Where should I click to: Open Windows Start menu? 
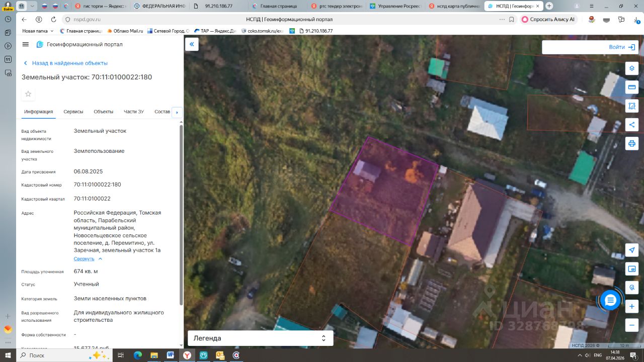coord(8,355)
